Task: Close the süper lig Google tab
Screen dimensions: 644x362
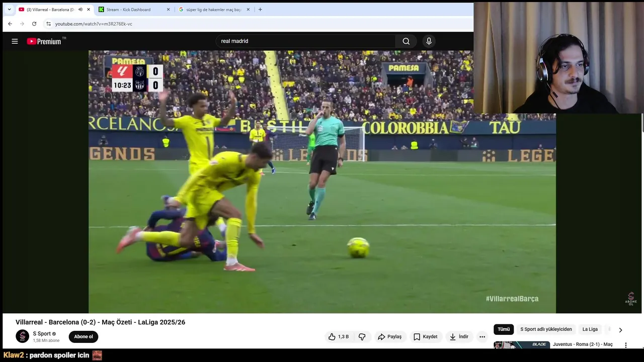Action: (x=248, y=10)
